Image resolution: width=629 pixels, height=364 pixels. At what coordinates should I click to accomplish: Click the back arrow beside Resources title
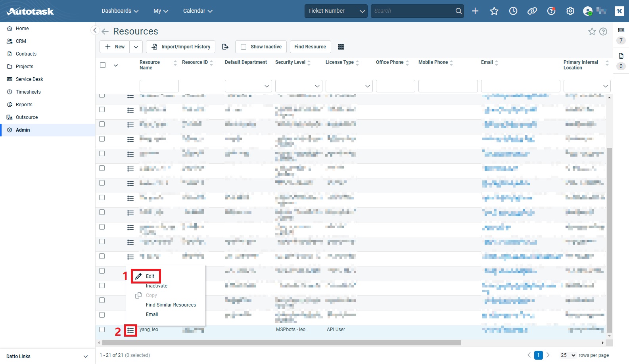[105, 32]
